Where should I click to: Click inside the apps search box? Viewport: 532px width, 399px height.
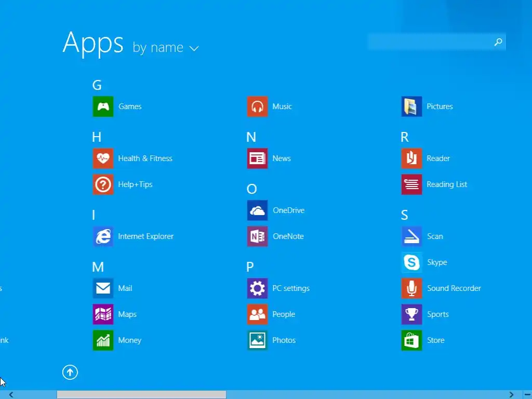tap(436, 42)
